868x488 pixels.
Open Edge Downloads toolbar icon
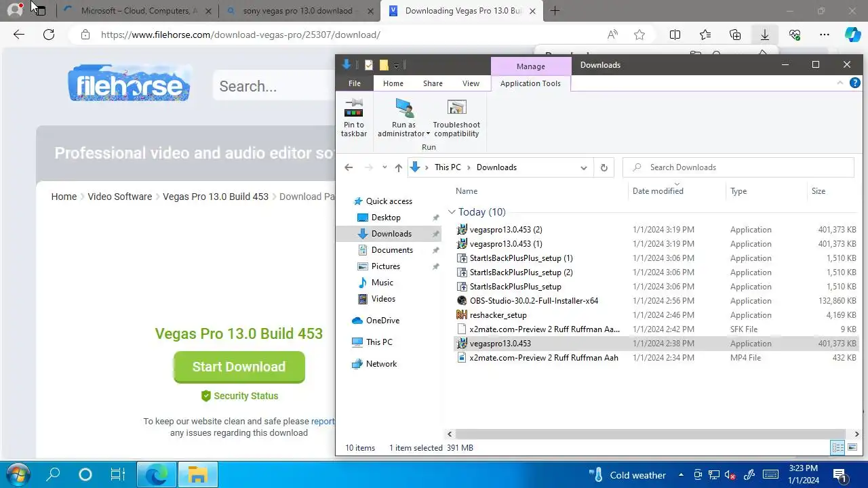[x=765, y=35]
